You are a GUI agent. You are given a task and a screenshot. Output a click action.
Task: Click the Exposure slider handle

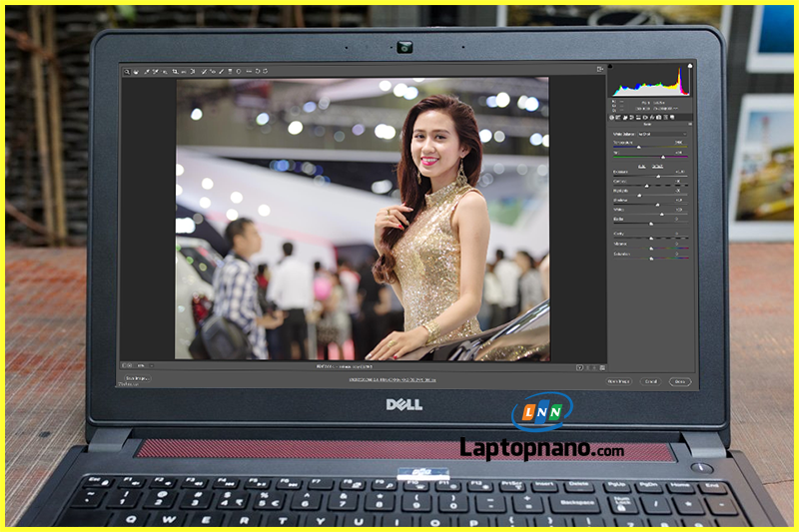[658, 176]
